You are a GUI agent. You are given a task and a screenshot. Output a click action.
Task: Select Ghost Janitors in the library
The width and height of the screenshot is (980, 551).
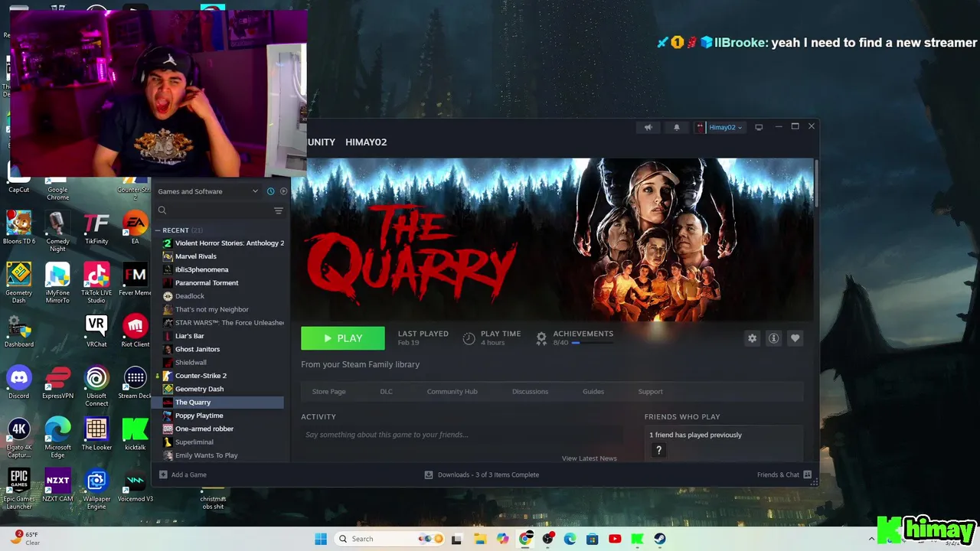tap(223, 349)
